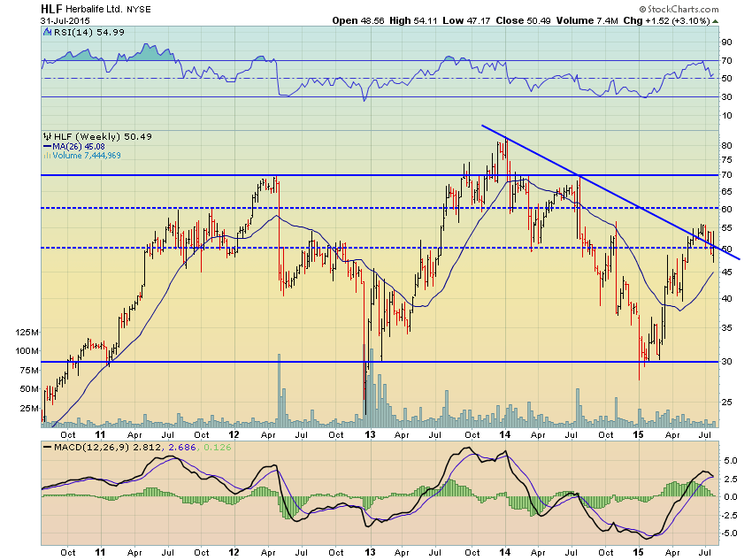This screenshot has width=752, height=560.
Task: Click the Low 47.17 value
Action: click(x=466, y=20)
